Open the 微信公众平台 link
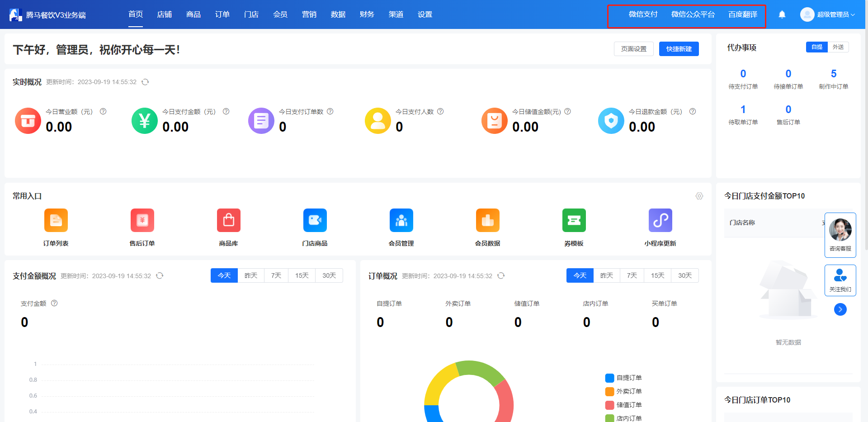The height and width of the screenshot is (422, 868). point(693,14)
